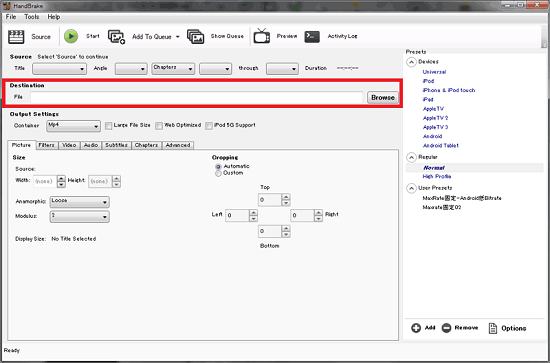
Task: Enable the Web Optimized checkbox
Action: tap(159, 126)
